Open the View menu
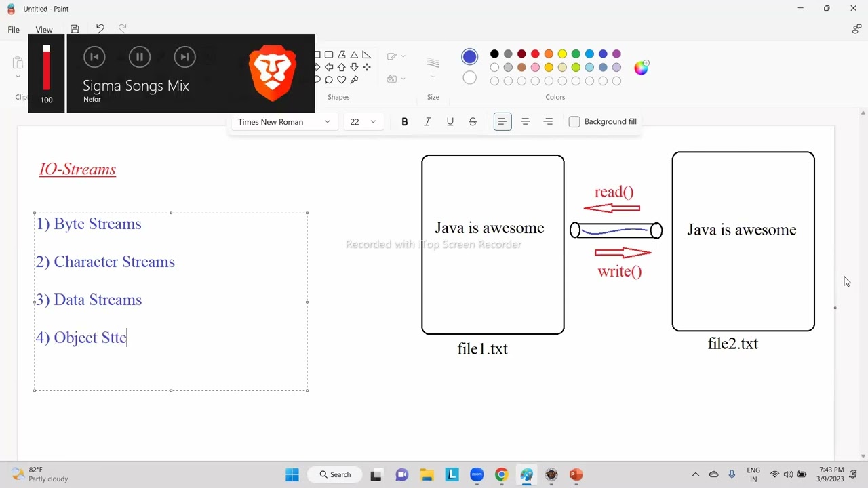This screenshot has width=868, height=488. (44, 30)
